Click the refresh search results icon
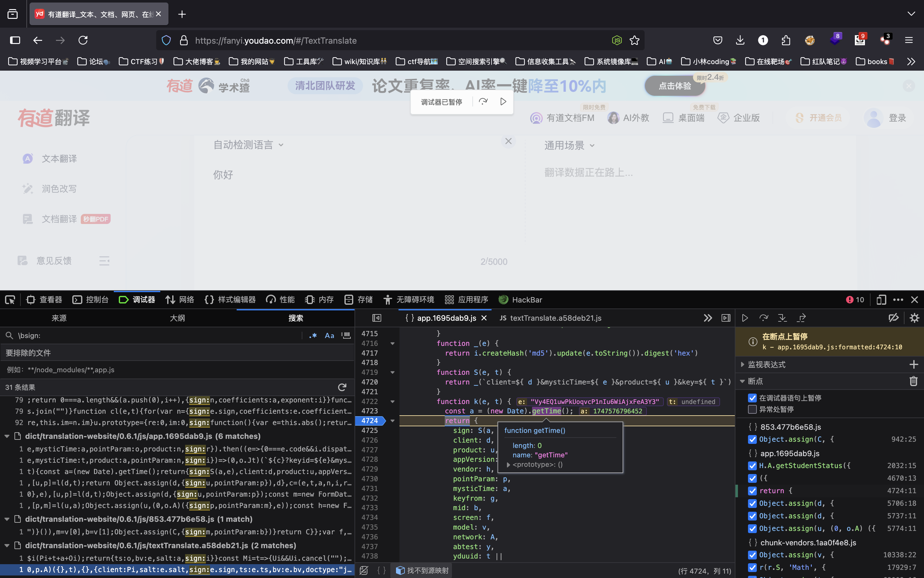The width and height of the screenshot is (924, 578). (x=342, y=387)
